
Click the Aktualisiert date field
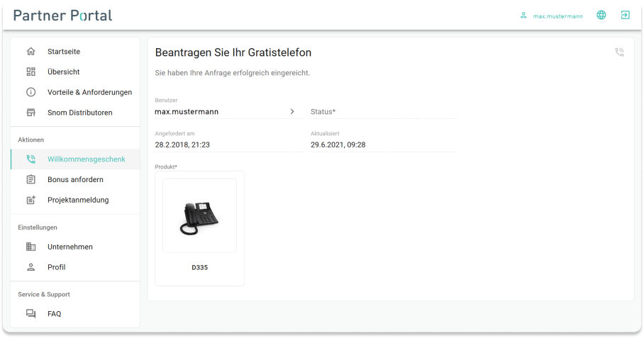(x=384, y=145)
